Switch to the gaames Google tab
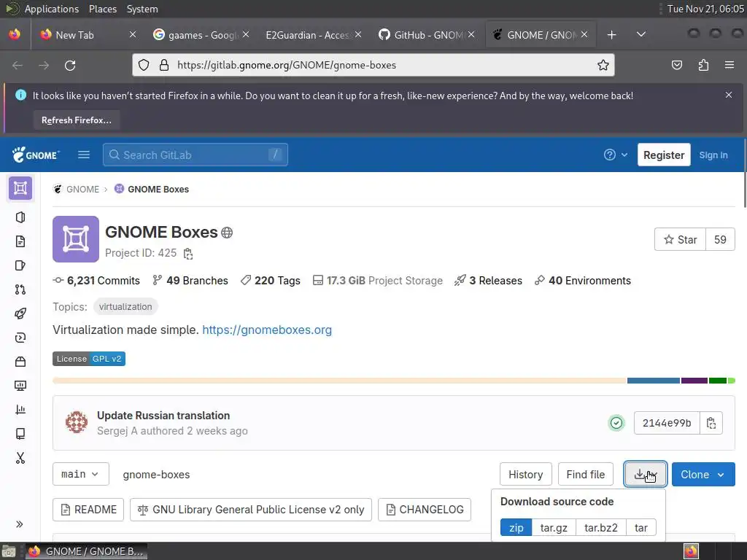747x560 pixels. click(x=196, y=35)
